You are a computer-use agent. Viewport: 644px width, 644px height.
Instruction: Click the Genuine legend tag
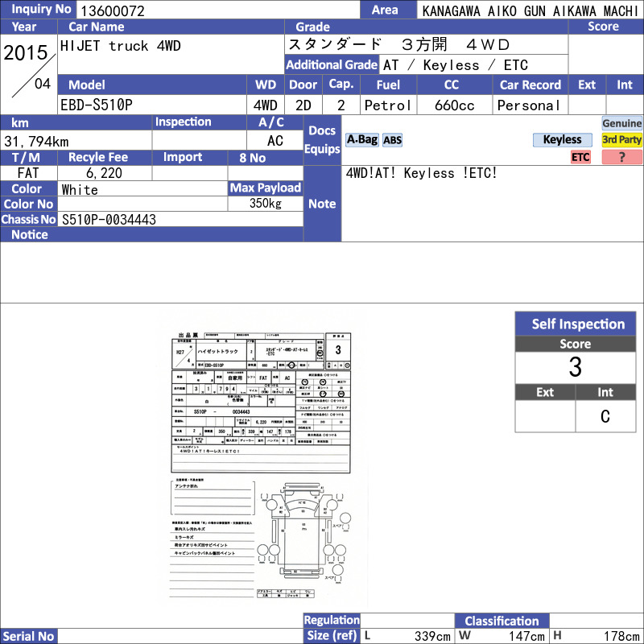point(621,123)
